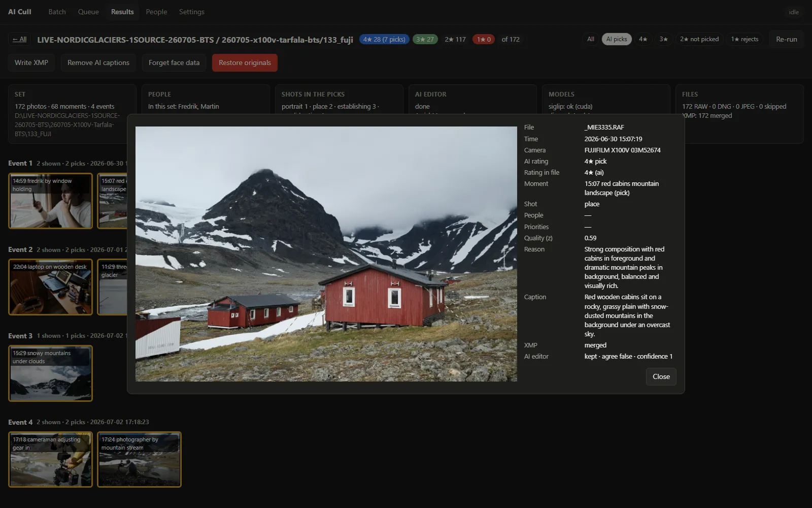Click the 4★ 28 (7 picks) badge

[x=384, y=39]
